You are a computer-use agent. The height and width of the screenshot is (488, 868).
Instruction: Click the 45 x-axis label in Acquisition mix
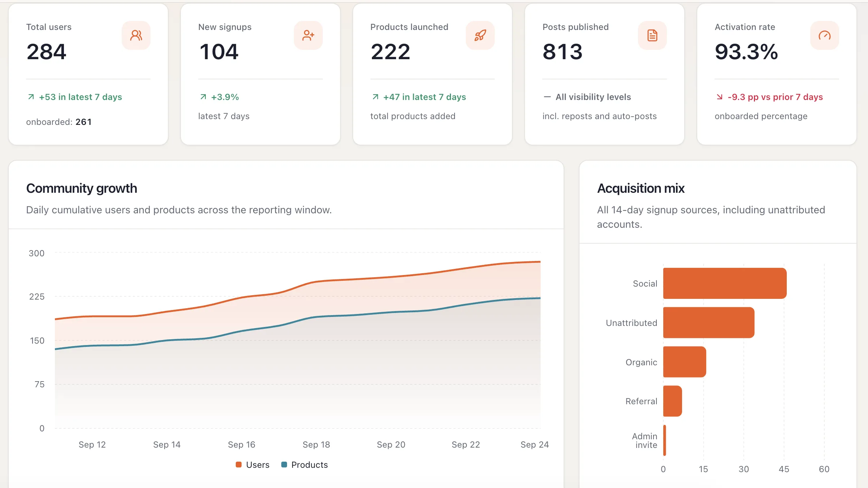pos(784,469)
